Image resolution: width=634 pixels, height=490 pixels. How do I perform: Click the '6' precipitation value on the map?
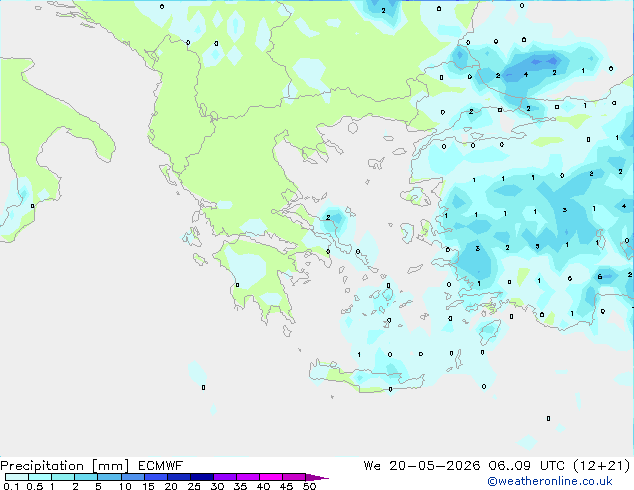(600, 277)
